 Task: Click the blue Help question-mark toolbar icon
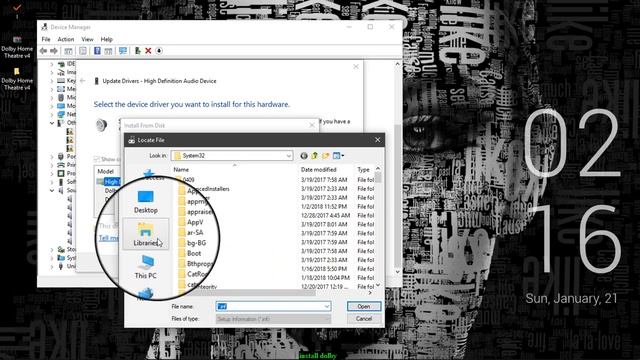click(97, 51)
